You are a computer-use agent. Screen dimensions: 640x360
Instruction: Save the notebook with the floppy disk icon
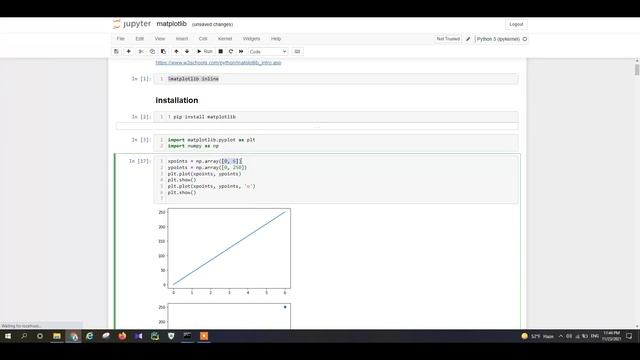116,51
